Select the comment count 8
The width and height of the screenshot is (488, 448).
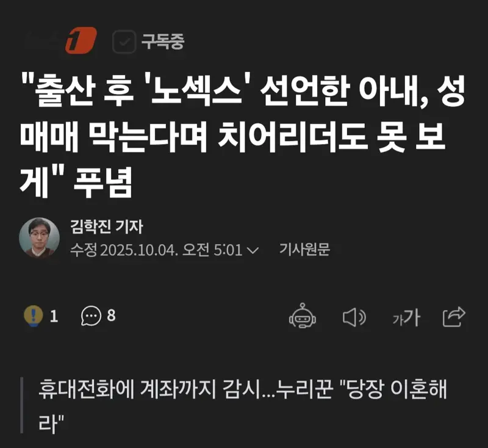click(111, 316)
